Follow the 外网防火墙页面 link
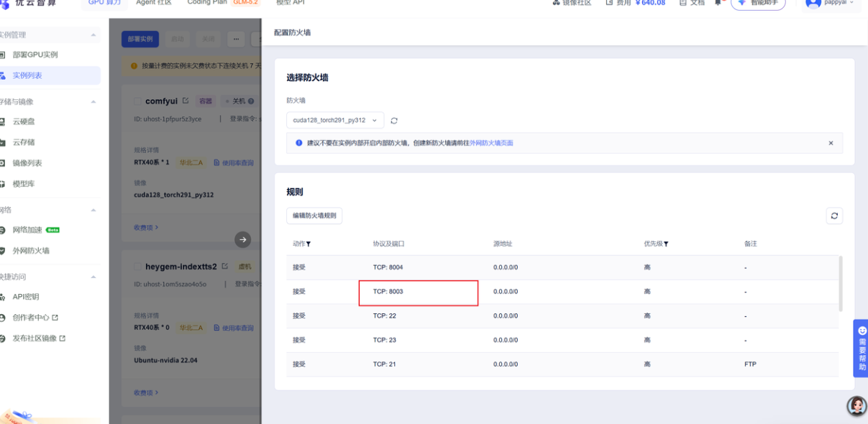 click(x=491, y=143)
